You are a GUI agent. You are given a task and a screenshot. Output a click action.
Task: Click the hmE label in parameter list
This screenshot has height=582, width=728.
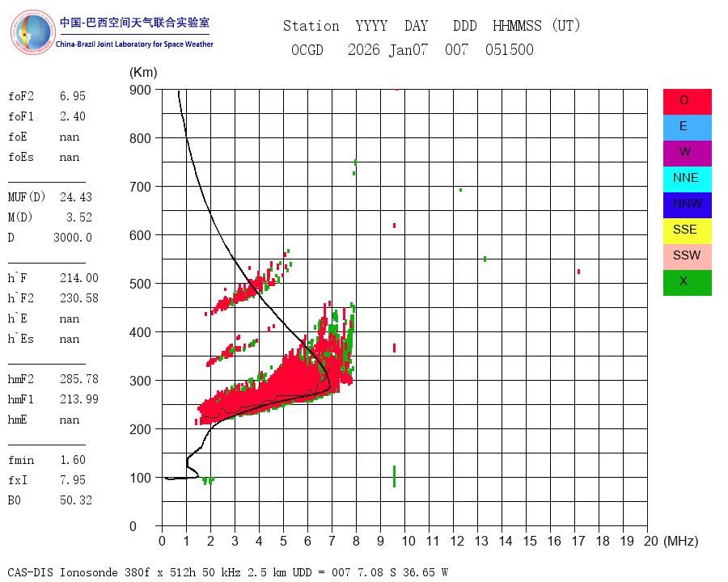coord(17,420)
